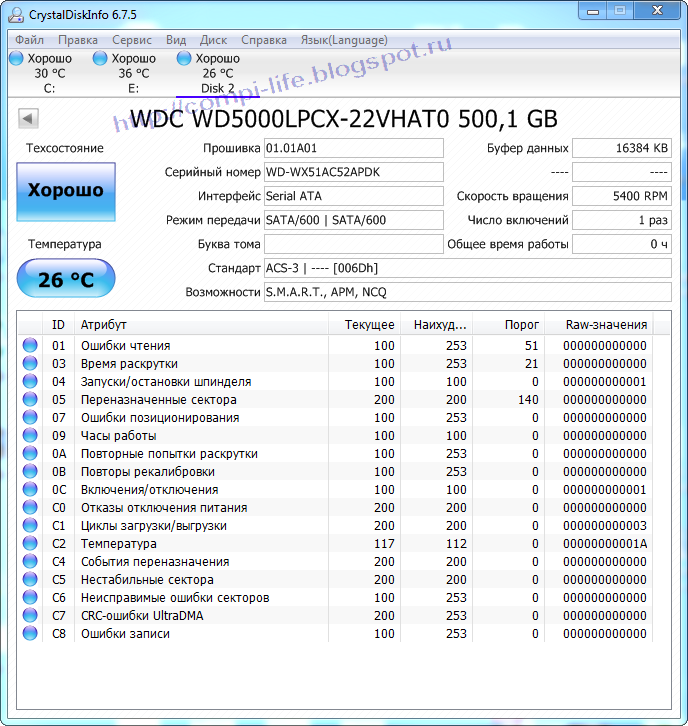Select the Переназначенные сектора attribute name
Screen dimensions: 688x726
point(159,400)
